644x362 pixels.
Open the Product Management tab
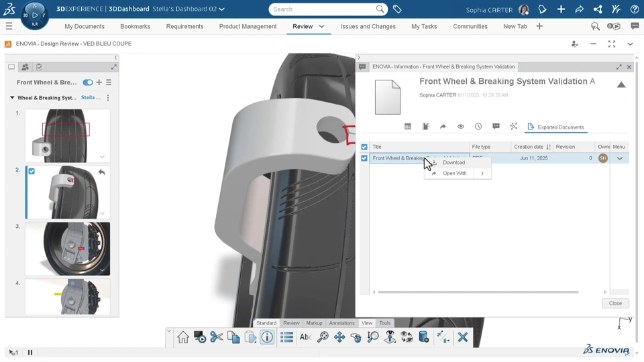tap(248, 26)
